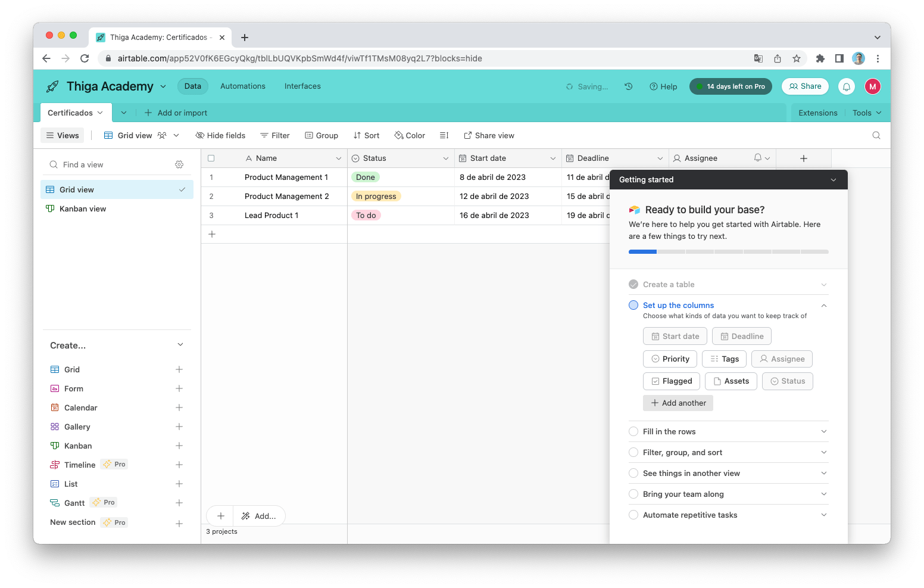Collapse the Set up the columns section

pyautogui.click(x=824, y=305)
